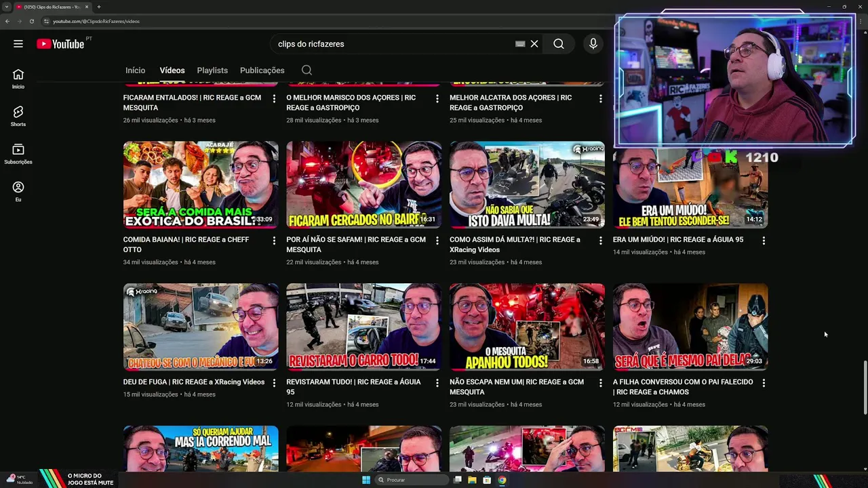Click the YouTube search input field
The image size is (868, 488).
[x=393, y=44]
